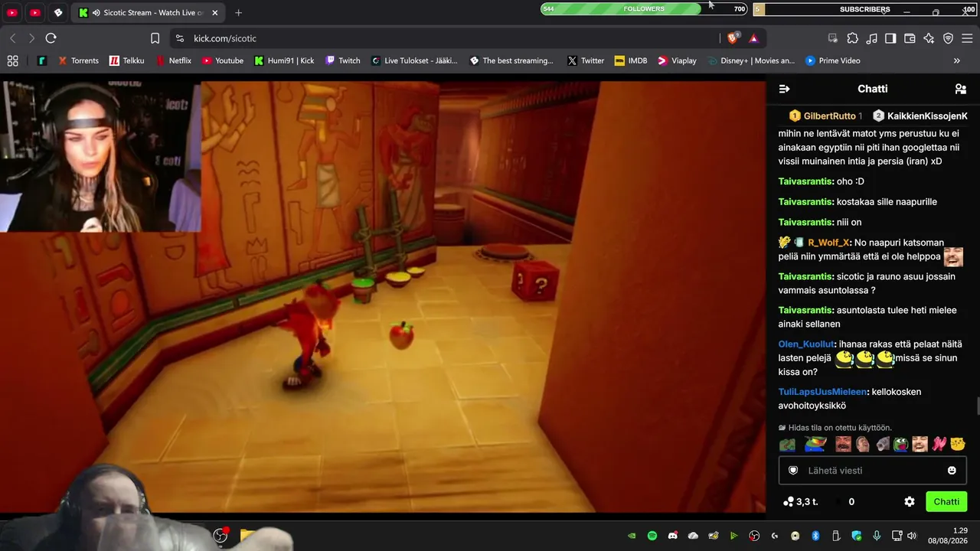
Task: Open the Twitch bookmark
Action: pos(342,60)
